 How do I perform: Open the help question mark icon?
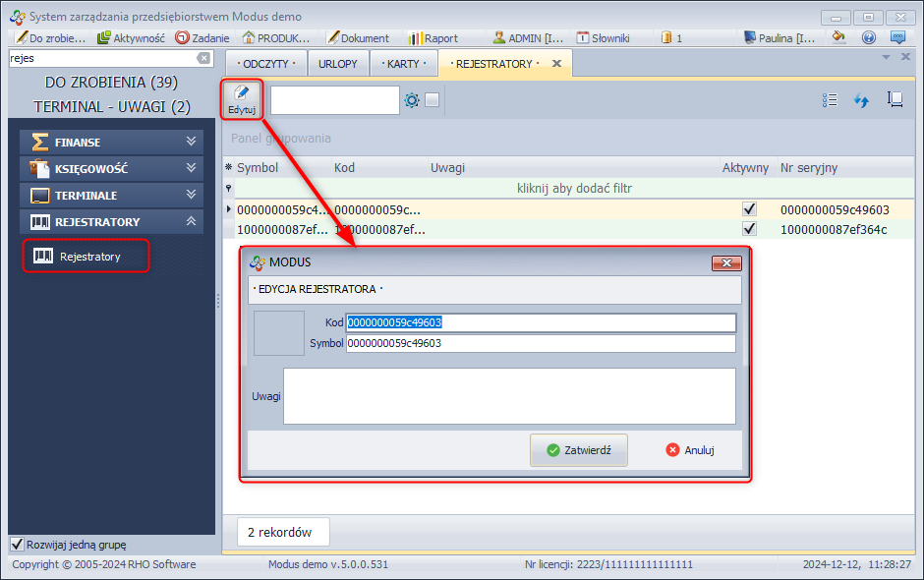tap(868, 37)
